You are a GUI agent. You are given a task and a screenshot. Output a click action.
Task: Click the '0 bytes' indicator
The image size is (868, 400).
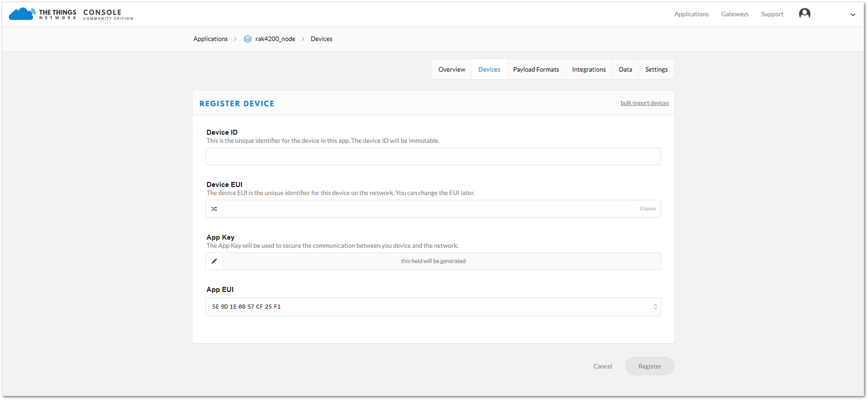coord(647,209)
